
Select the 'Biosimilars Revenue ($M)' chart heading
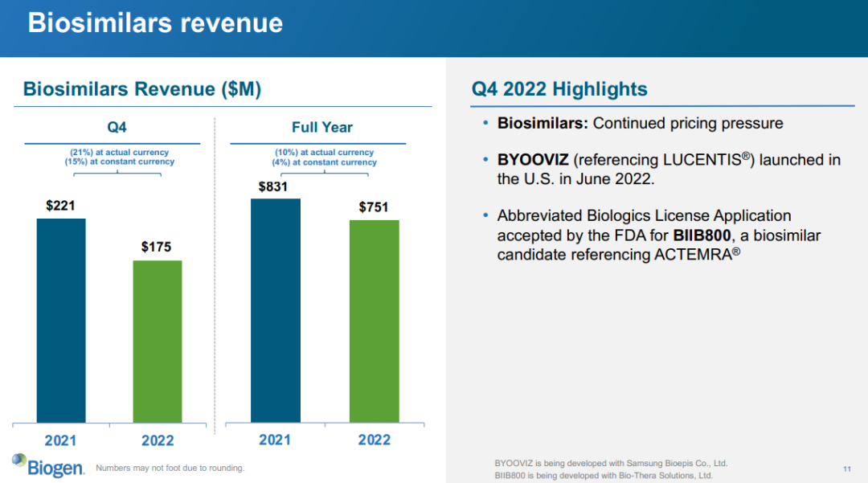pos(142,89)
